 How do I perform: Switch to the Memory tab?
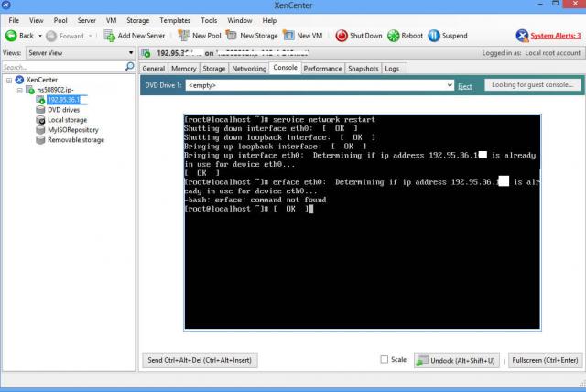[x=183, y=69]
